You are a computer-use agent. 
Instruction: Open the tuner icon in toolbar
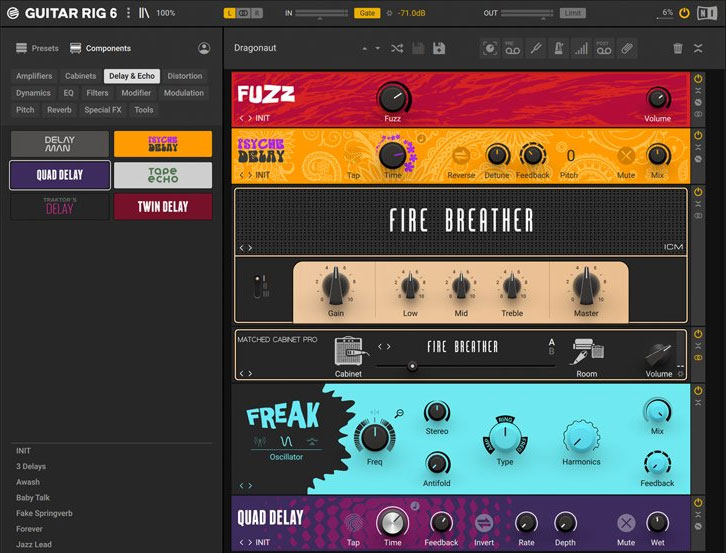[536, 48]
